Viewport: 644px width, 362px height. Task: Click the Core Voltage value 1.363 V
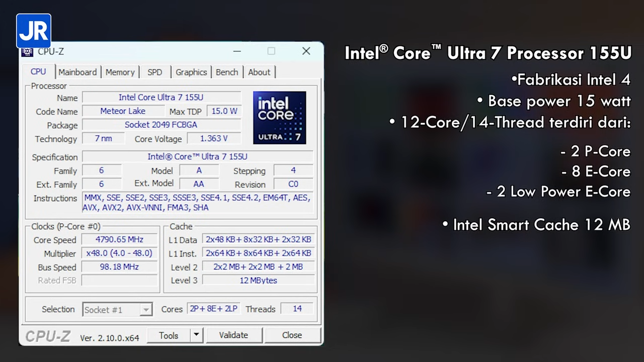(x=214, y=138)
